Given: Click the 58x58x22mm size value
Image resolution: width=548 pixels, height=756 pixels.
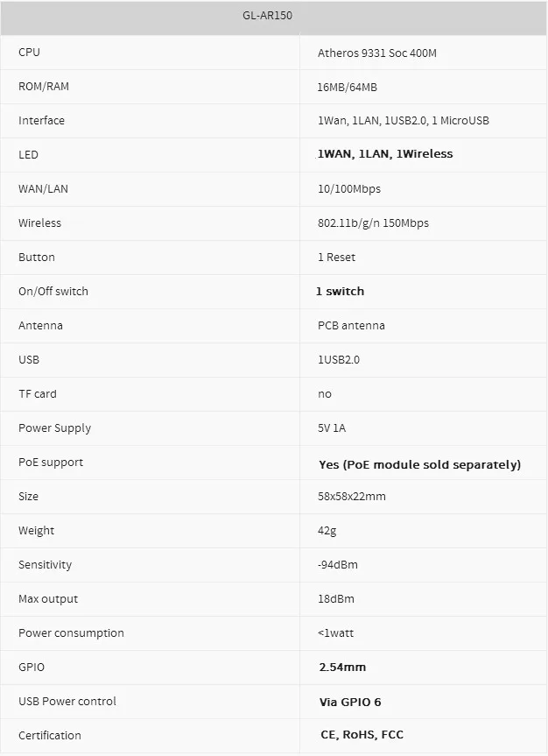Looking at the screenshot, I should pyautogui.click(x=351, y=497).
